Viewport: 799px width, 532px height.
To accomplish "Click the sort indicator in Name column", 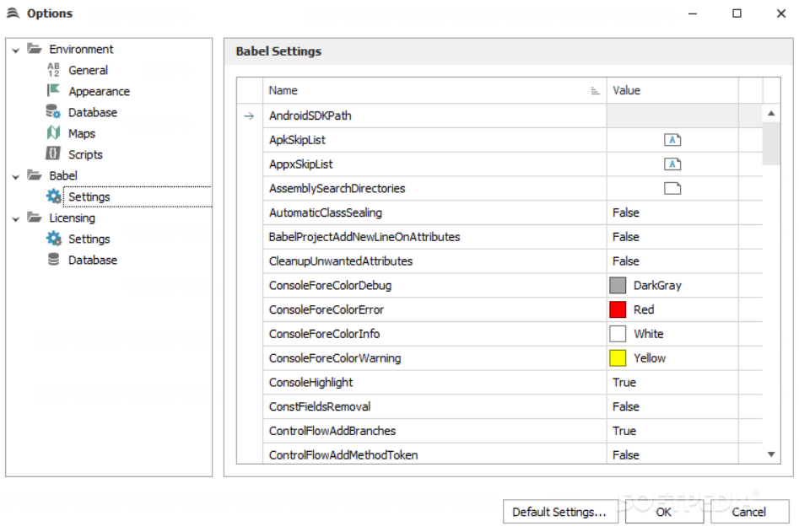I will point(595,90).
